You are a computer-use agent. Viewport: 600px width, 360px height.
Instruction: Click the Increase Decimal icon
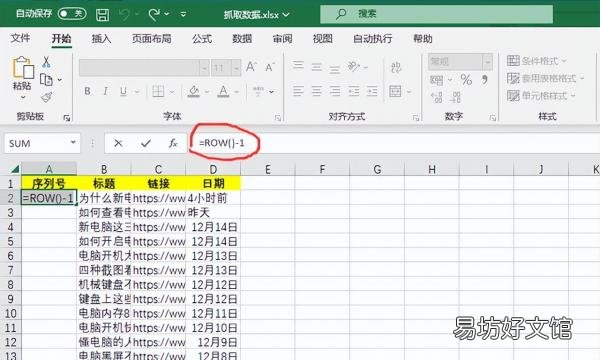[x=437, y=97]
